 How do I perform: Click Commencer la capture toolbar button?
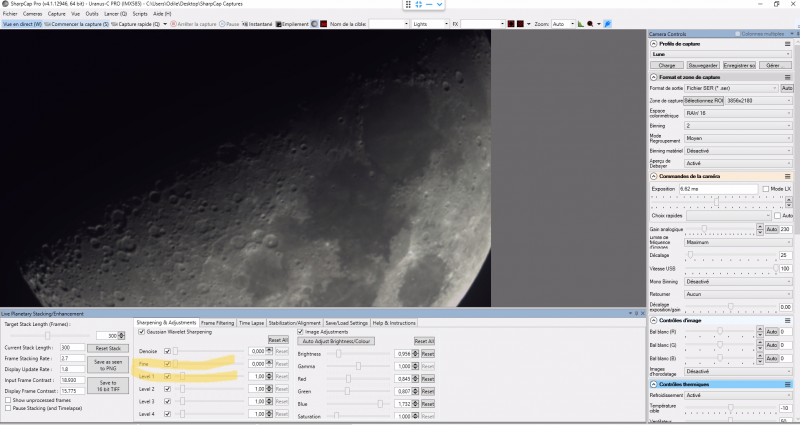coord(74,23)
